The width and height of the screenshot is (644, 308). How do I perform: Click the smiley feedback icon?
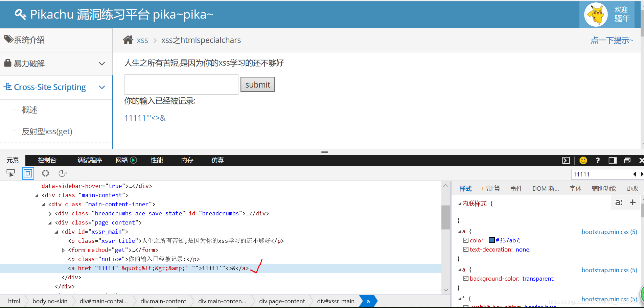click(x=583, y=160)
